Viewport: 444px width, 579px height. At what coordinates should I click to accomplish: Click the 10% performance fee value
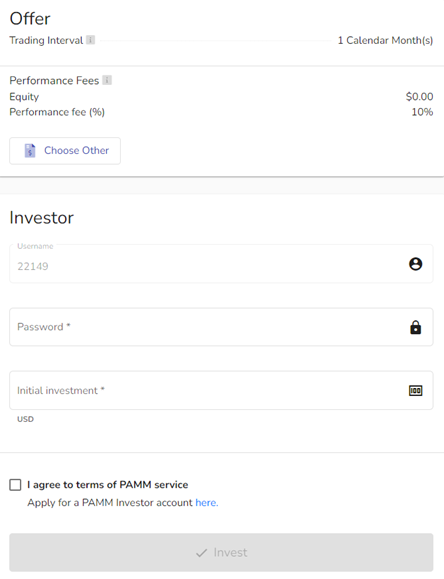[x=422, y=112]
